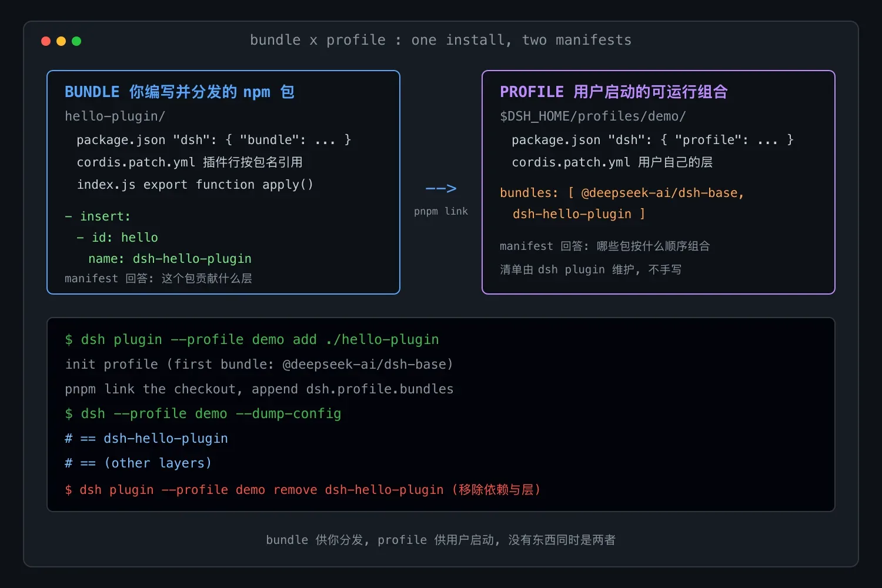Screen dimensions: 882x588
Task: Click '# == (other layers)' output line
Action: pos(138,463)
